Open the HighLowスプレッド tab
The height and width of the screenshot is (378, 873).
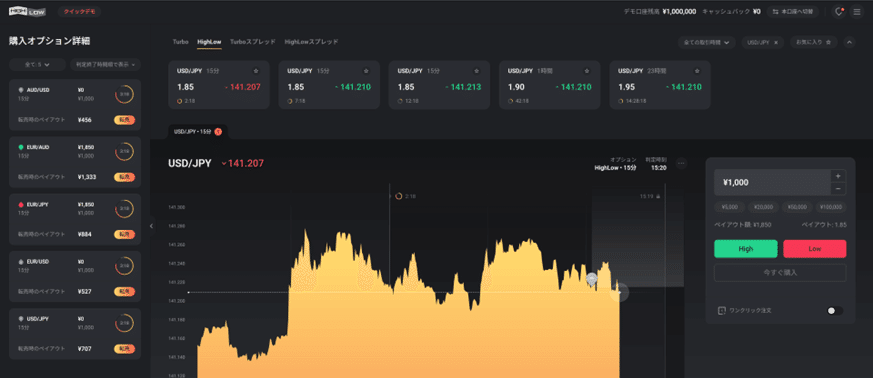coord(311,42)
